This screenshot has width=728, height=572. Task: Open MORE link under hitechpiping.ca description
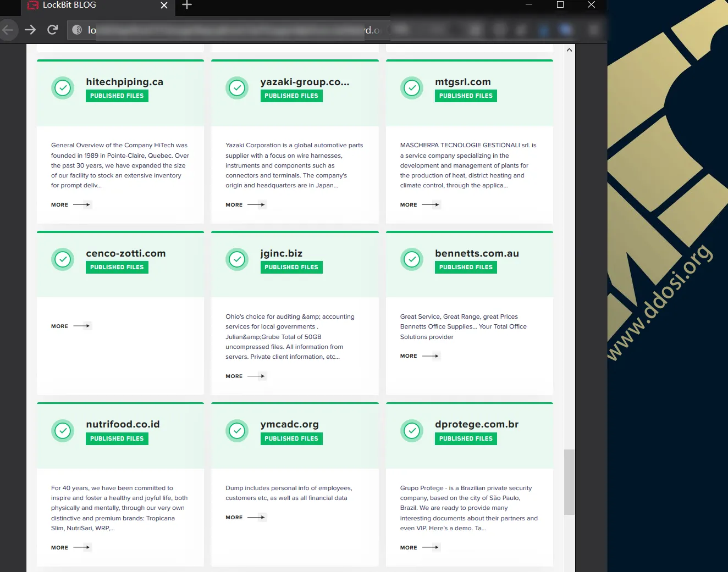point(71,205)
